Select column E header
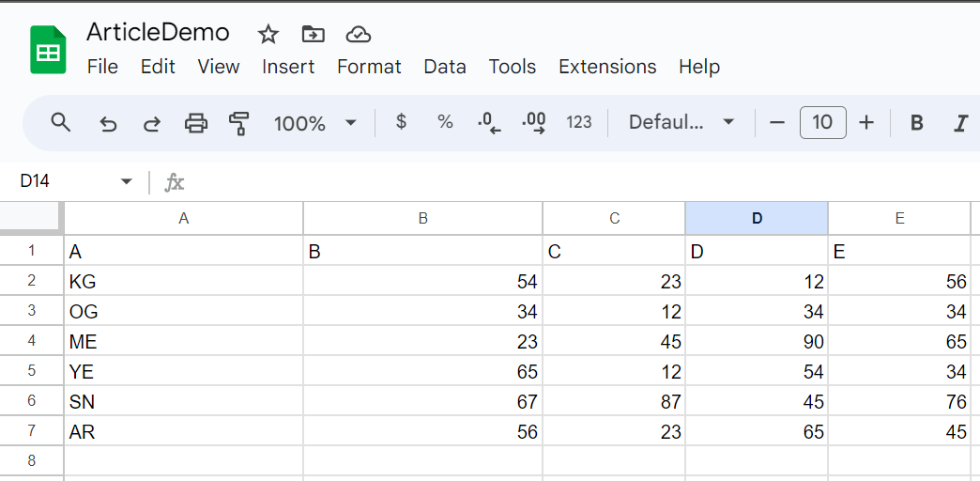This screenshot has height=481, width=980. [x=899, y=218]
